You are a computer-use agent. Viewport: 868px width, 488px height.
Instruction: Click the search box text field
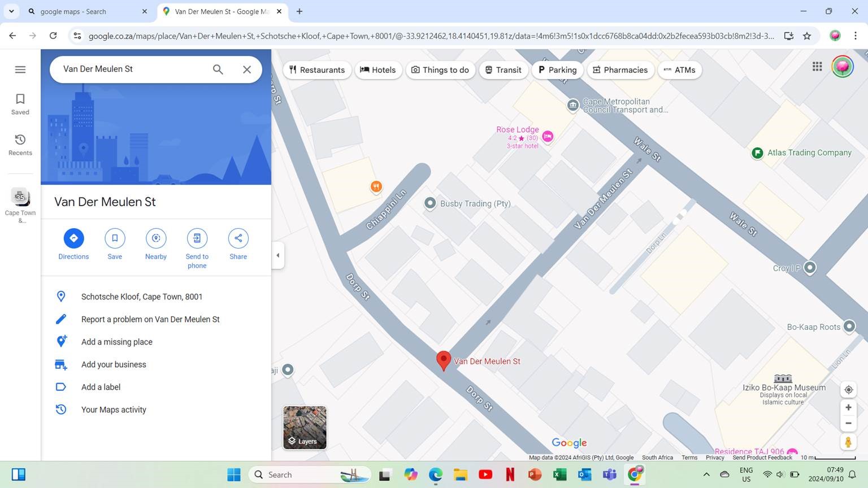(x=133, y=69)
